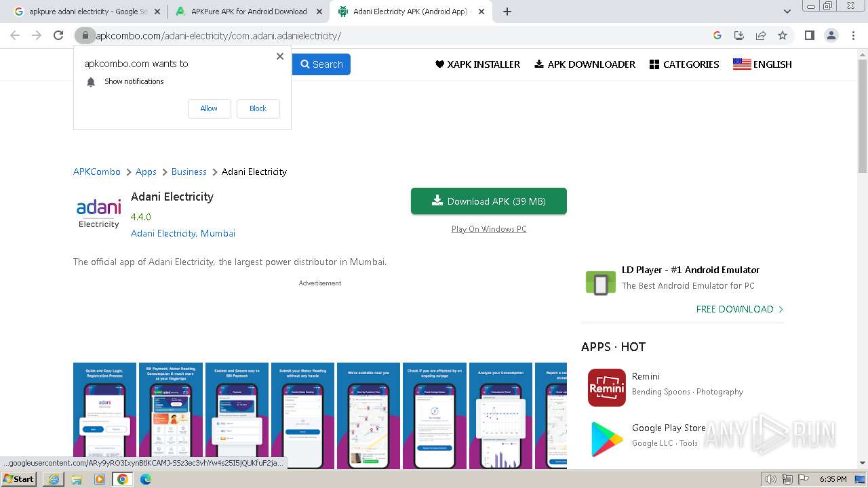Close the Google Search tab
The image size is (868, 488).
[158, 12]
